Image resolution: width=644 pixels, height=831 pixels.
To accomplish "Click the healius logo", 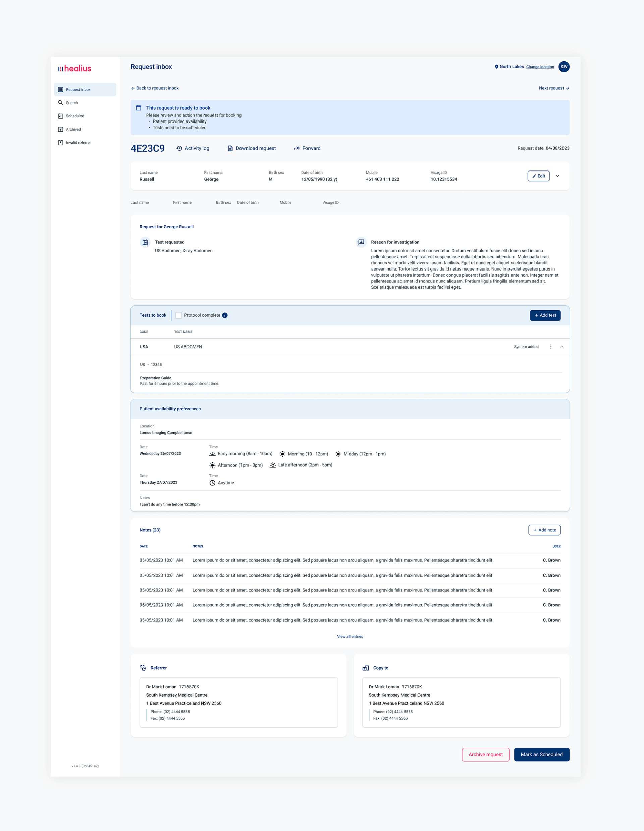I will [x=74, y=68].
